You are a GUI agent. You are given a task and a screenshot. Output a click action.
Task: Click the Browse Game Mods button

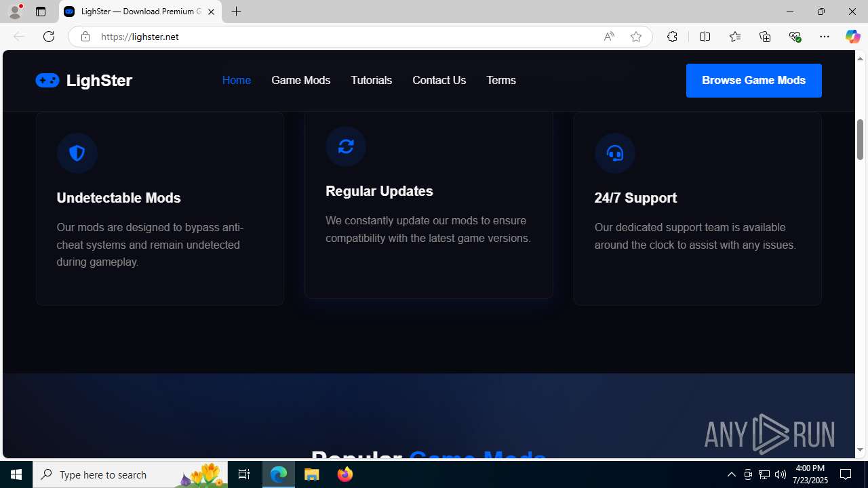click(754, 81)
